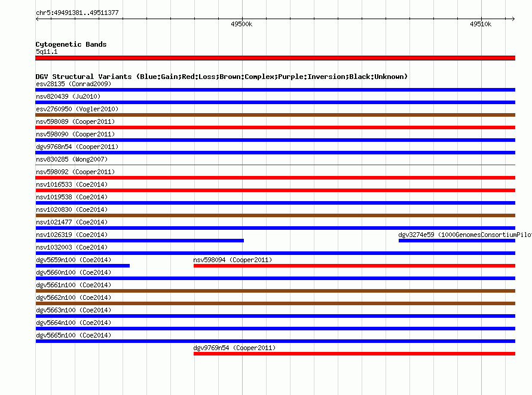This screenshot has height=395, width=532.
Task: Select the red bar of nsv598089
Action: 275,127
